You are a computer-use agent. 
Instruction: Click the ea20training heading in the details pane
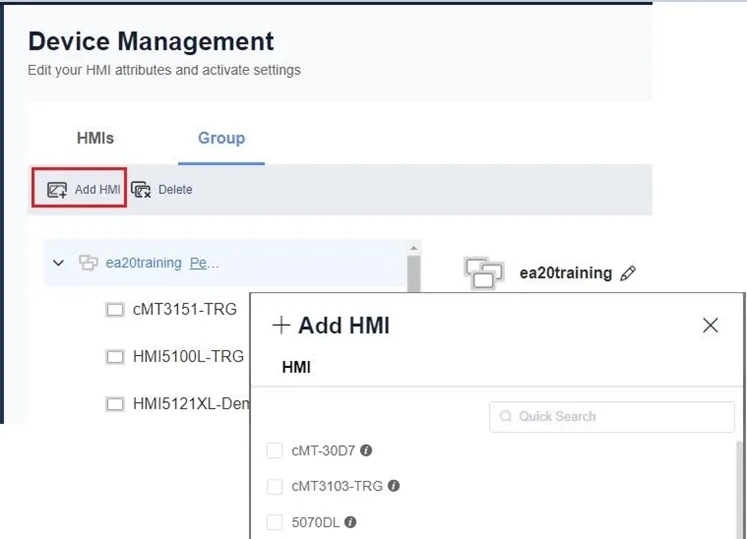click(x=565, y=273)
